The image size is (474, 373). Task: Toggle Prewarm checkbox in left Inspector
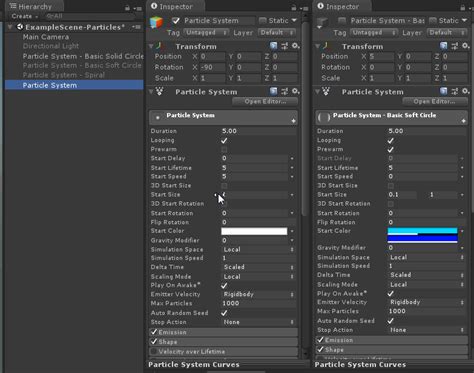coord(224,149)
